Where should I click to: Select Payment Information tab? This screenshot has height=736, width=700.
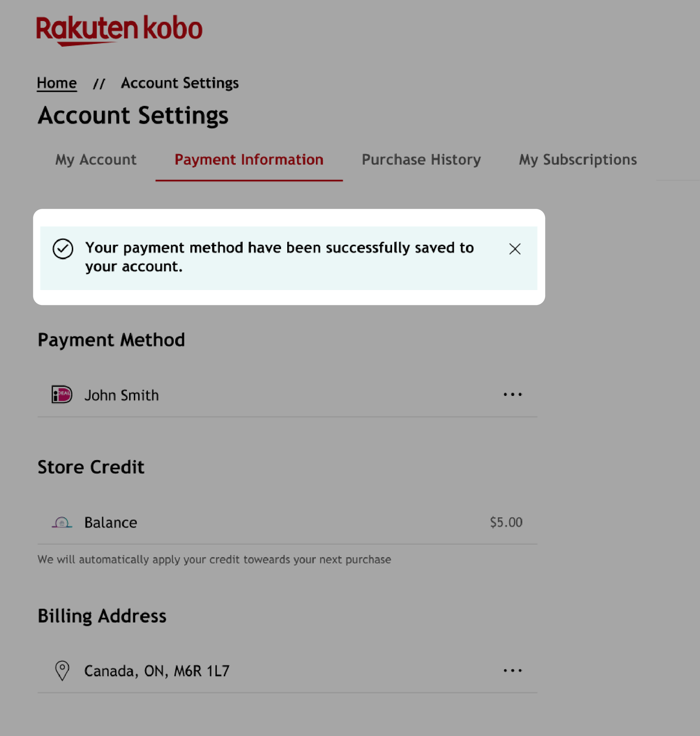coord(249,160)
